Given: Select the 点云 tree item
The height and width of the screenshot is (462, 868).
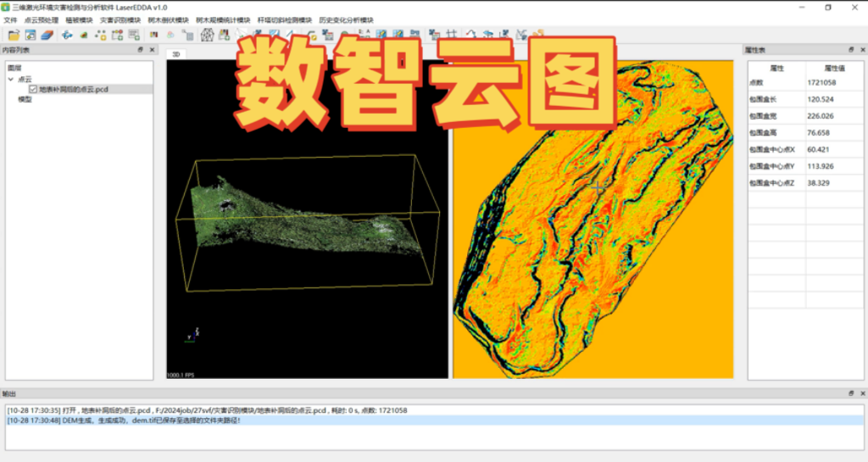Looking at the screenshot, I should tap(25, 79).
